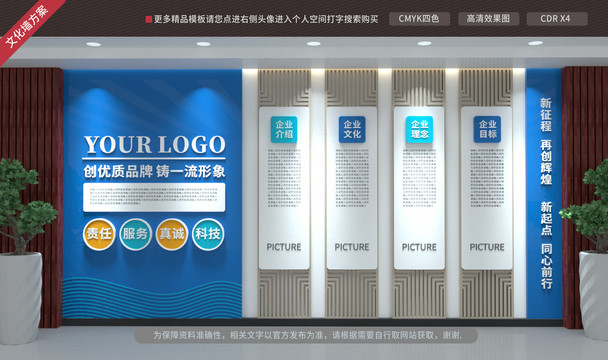Click the CDR X4 badge
Screen dimensions: 608x360
tap(557, 19)
